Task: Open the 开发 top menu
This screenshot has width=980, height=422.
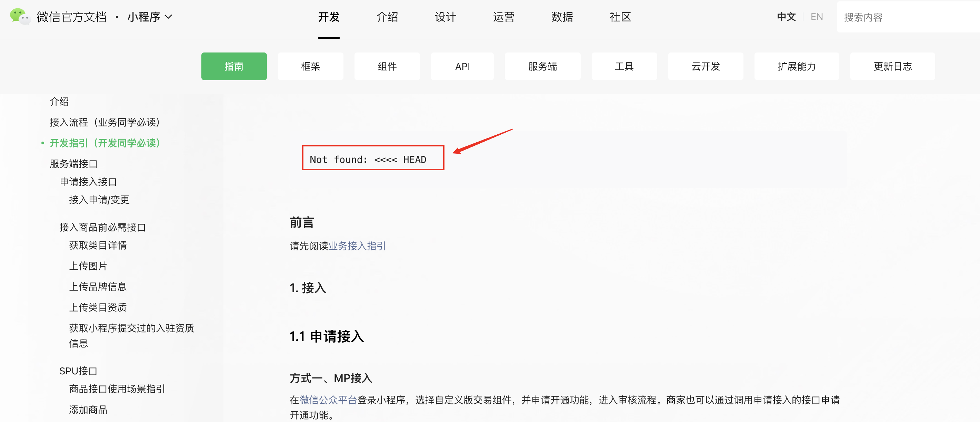Action: [329, 17]
